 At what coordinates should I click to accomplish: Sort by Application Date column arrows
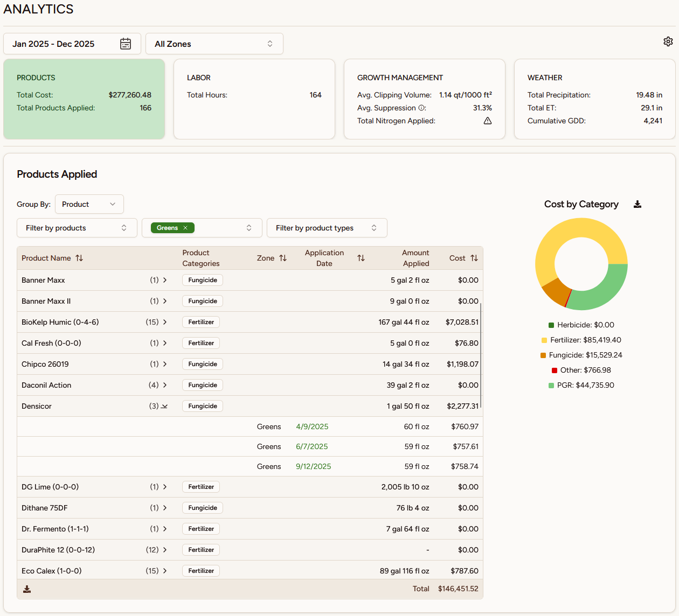(x=361, y=258)
